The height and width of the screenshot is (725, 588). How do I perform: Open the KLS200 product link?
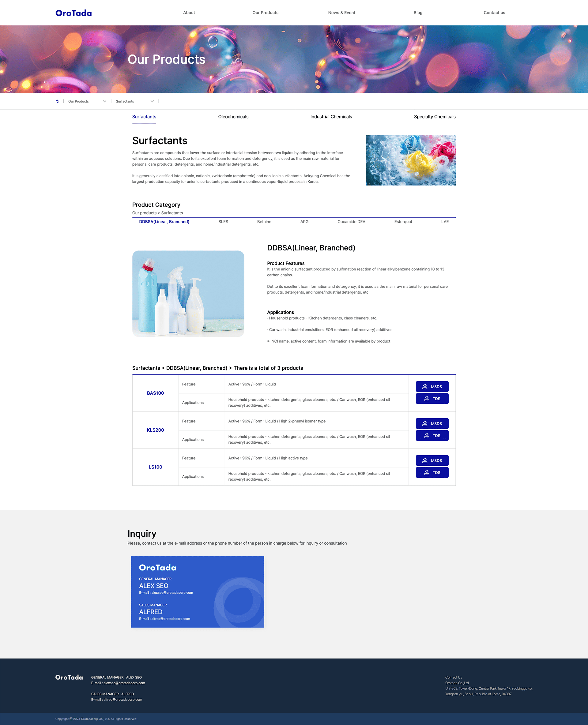pyautogui.click(x=155, y=430)
